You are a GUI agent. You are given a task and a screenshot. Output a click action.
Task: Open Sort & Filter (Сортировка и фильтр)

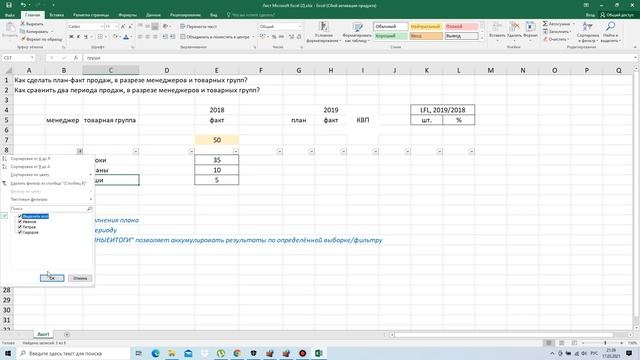588,32
